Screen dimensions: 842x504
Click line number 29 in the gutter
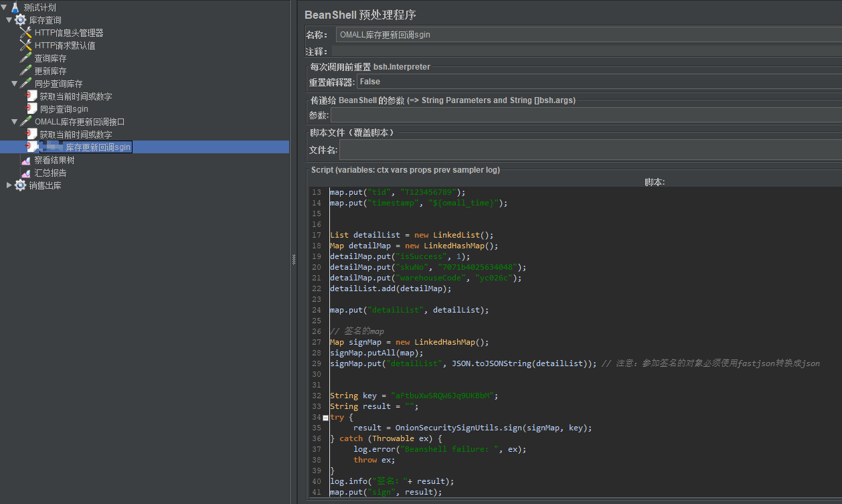(x=317, y=363)
